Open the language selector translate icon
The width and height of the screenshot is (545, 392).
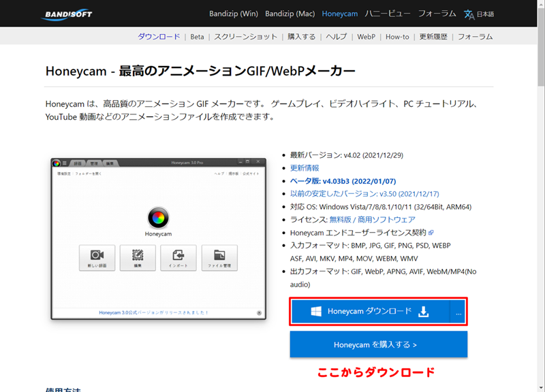click(x=469, y=14)
